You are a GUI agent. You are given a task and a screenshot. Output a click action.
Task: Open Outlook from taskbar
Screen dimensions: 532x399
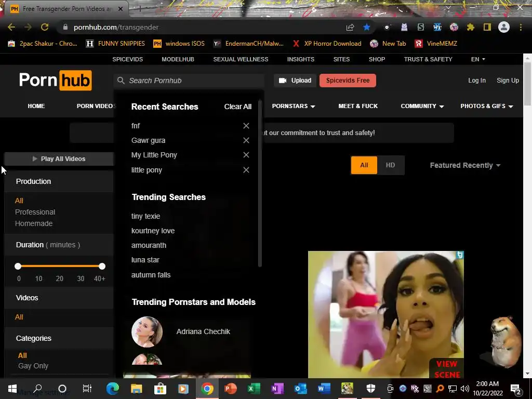click(301, 389)
